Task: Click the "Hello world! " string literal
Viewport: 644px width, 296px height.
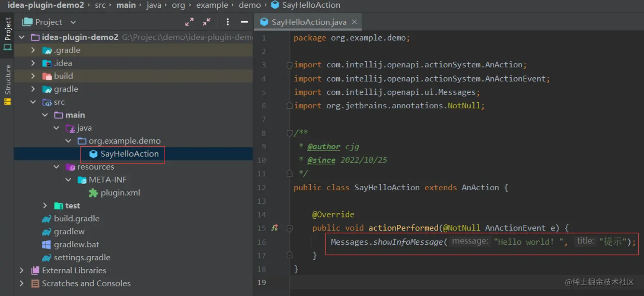Action: [x=529, y=242]
